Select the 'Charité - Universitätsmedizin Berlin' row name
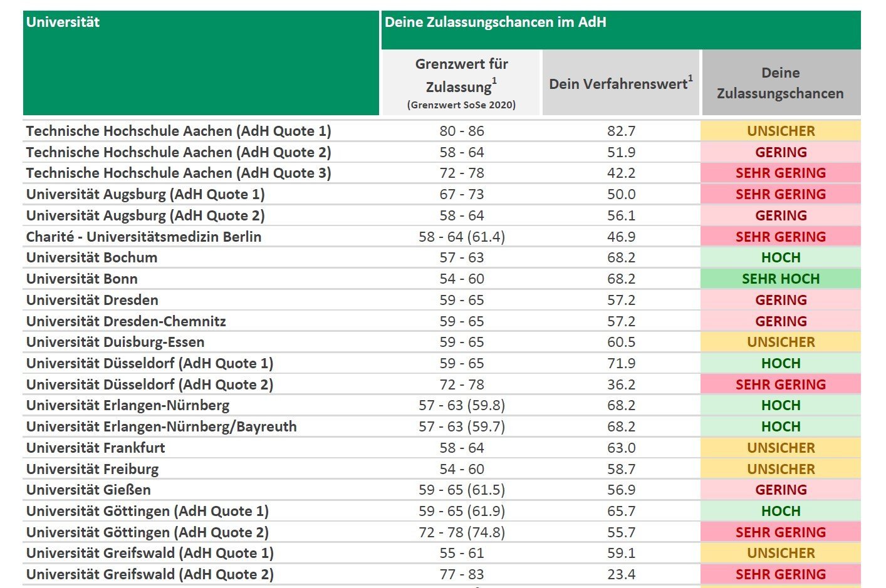This screenshot has width=886, height=588. click(x=143, y=237)
